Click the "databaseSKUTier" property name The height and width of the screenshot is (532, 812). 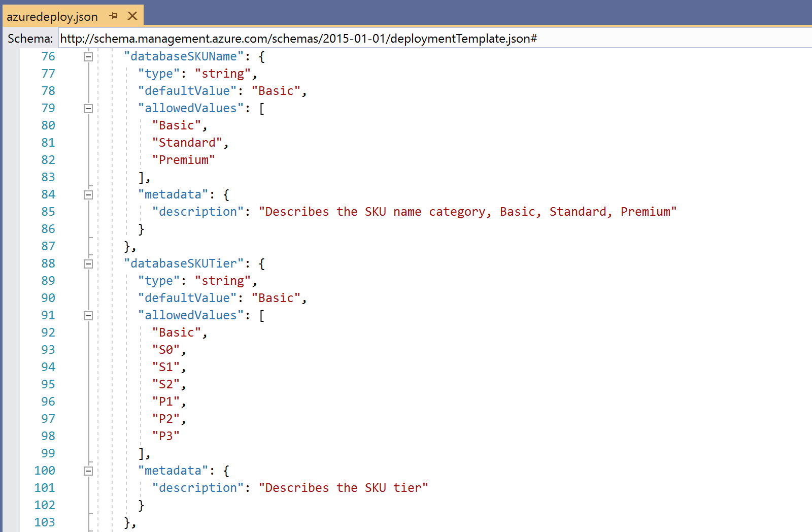coord(184,263)
